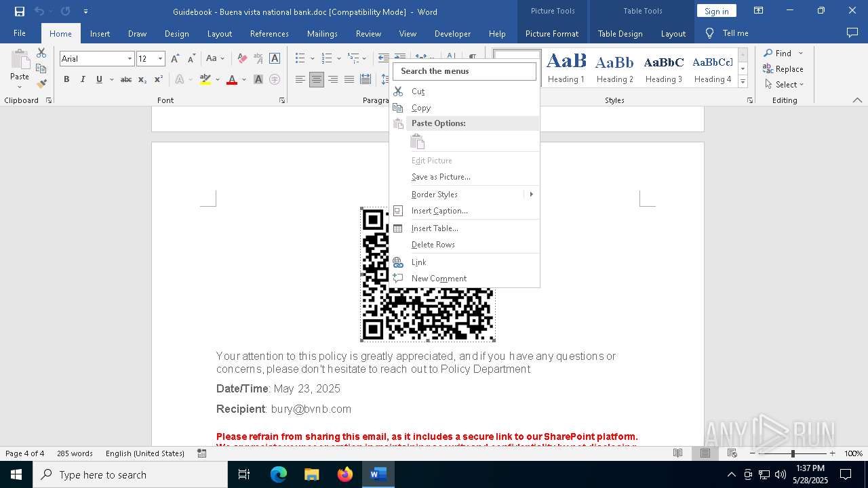
Task: Open the File tab
Action: [x=20, y=33]
